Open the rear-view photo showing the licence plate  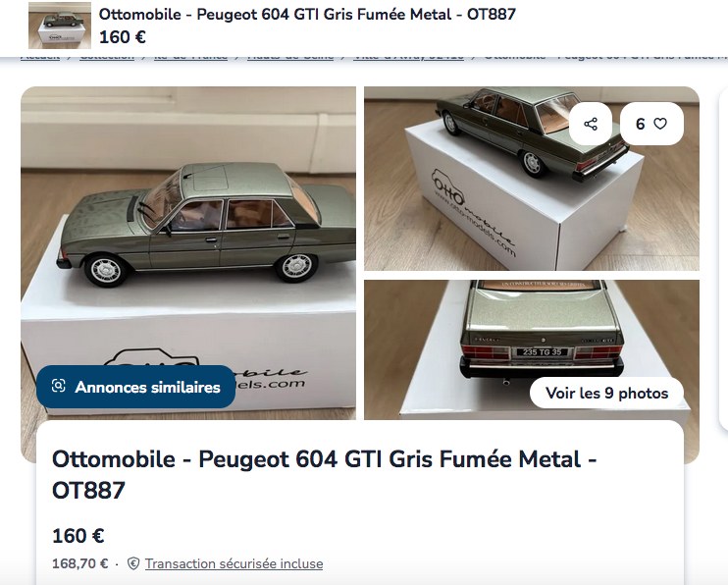point(532,349)
